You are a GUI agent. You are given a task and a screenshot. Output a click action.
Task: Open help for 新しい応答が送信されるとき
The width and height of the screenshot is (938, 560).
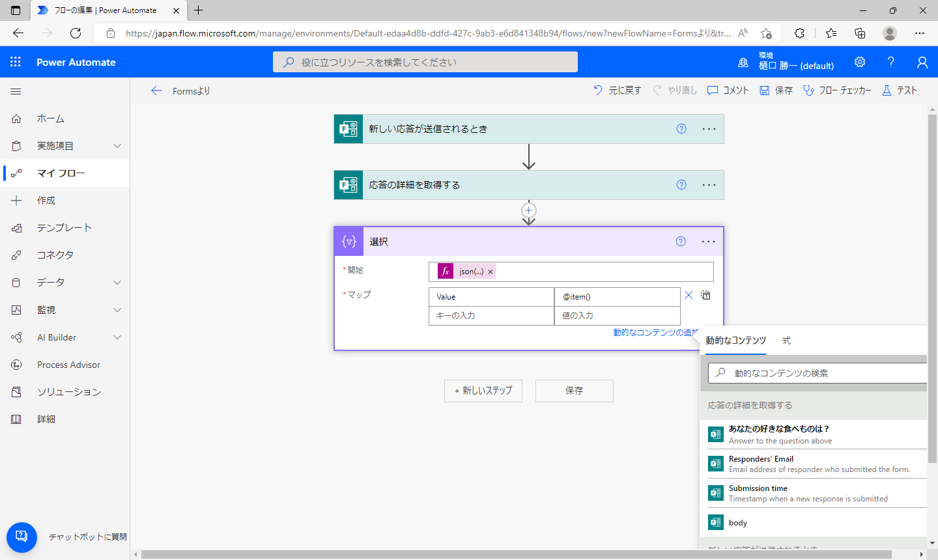pos(681,129)
